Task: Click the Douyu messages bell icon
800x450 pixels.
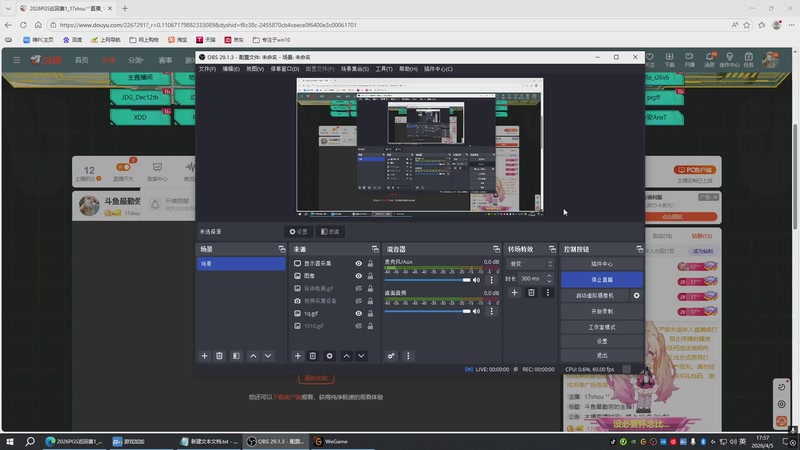Action: click(x=709, y=59)
